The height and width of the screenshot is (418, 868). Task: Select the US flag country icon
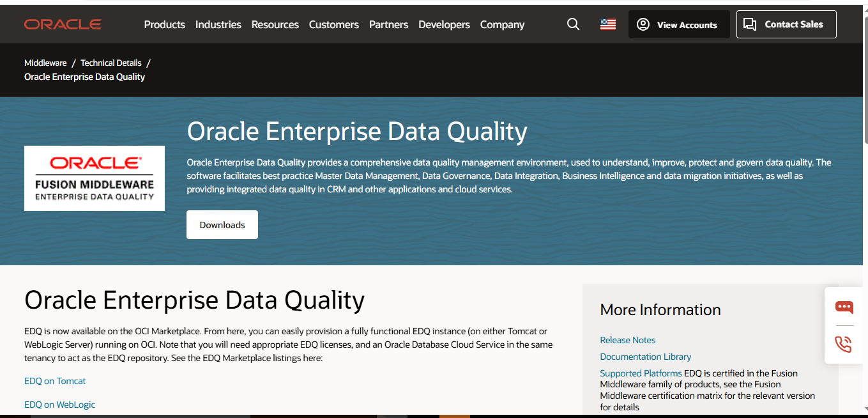click(607, 24)
